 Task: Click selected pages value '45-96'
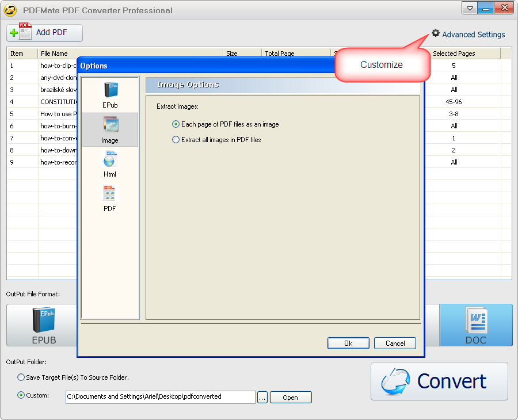click(454, 102)
